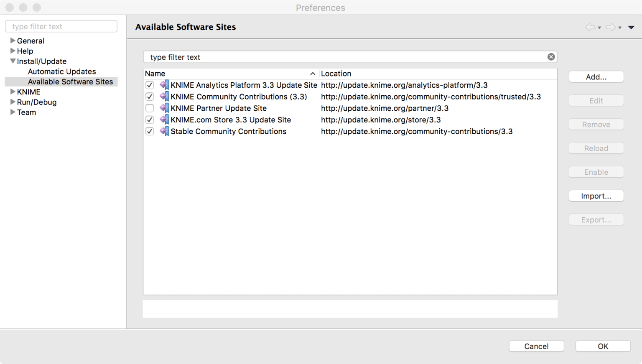This screenshot has width=642, height=364.
Task: Uncheck KNIME Analytics Platform 3.3 Update Site
Action: click(150, 85)
